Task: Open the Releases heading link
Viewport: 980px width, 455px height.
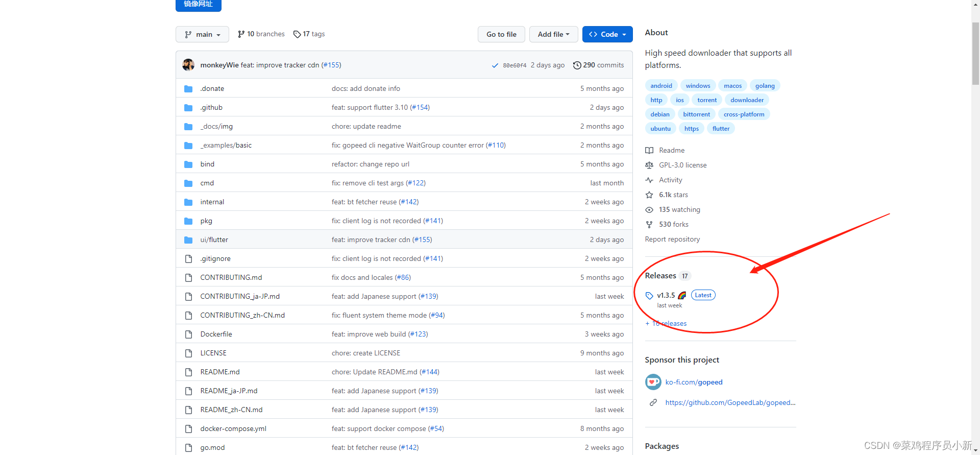Action: click(x=660, y=276)
